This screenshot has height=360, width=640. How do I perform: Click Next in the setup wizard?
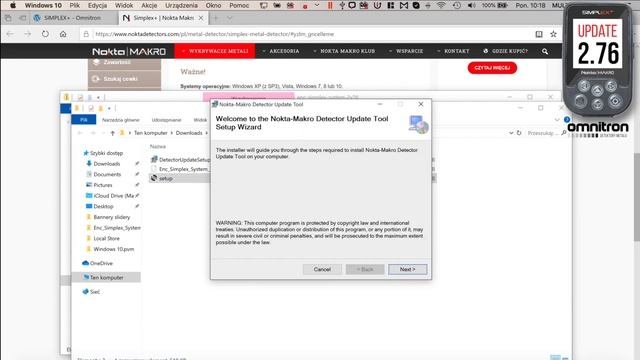point(407,269)
